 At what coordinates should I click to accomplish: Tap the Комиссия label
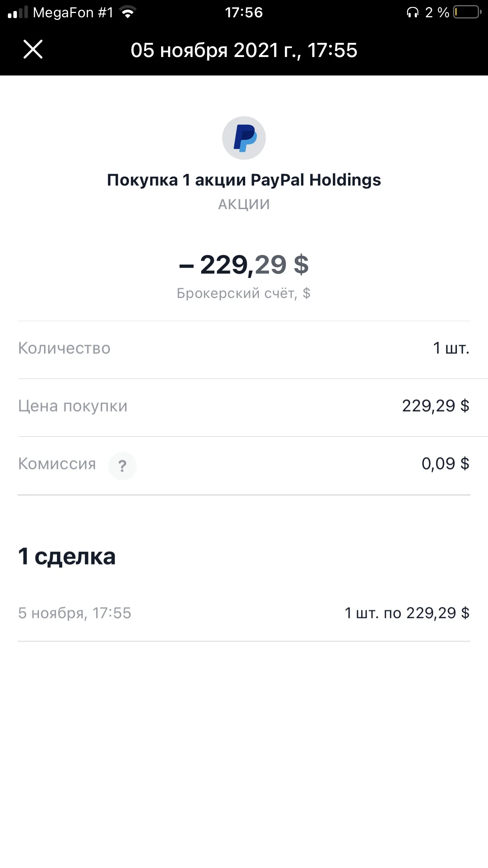coord(57,464)
